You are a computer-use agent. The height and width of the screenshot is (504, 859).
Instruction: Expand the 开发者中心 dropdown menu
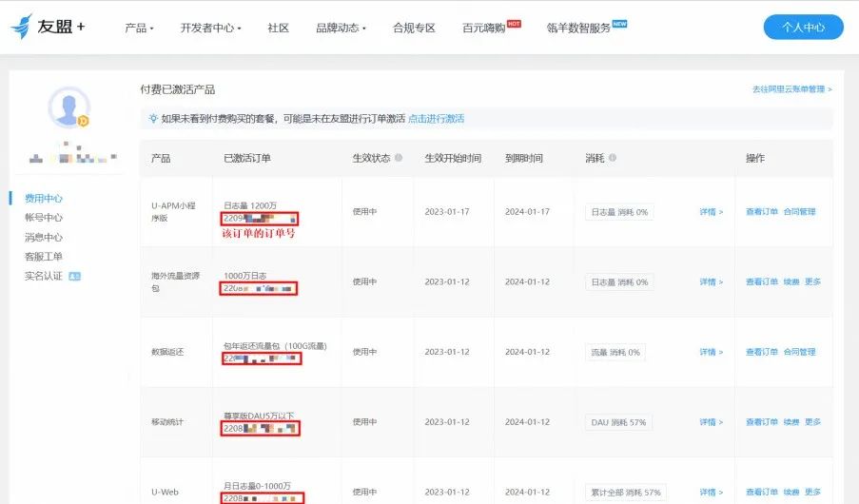[211, 28]
